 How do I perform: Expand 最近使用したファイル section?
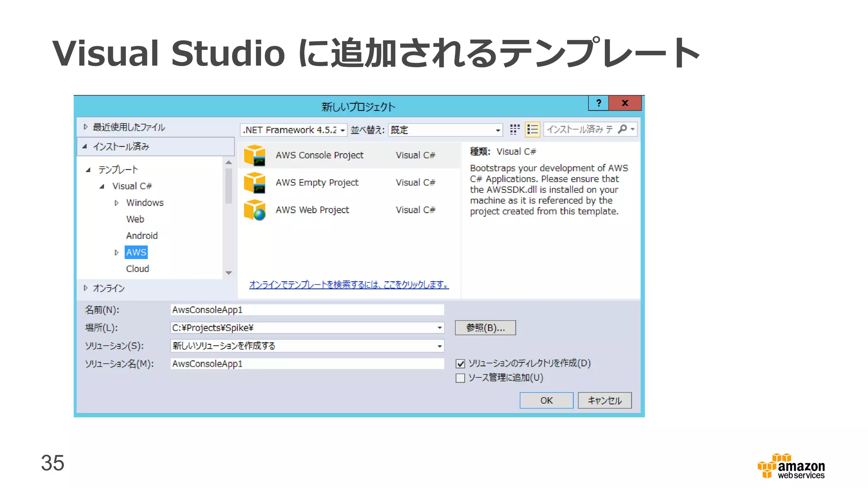(x=85, y=127)
